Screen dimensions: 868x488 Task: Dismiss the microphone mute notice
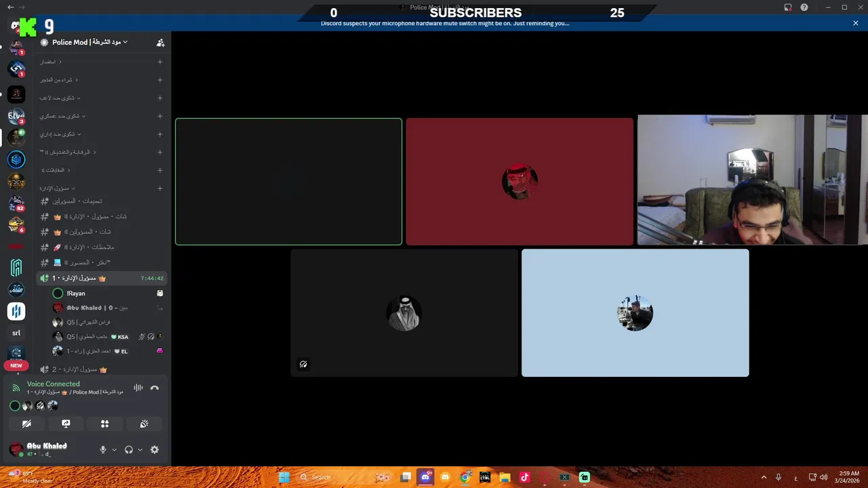coord(856,23)
